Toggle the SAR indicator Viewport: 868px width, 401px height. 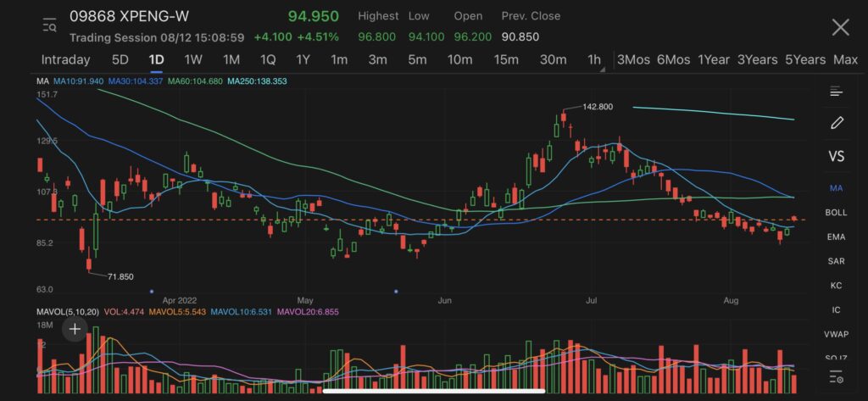coord(836,261)
